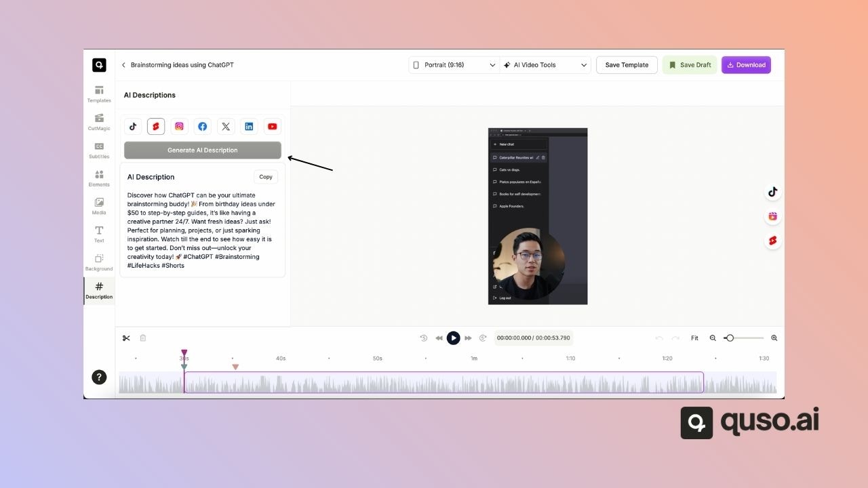
Task: Click the portrait video preview
Action: (x=538, y=216)
